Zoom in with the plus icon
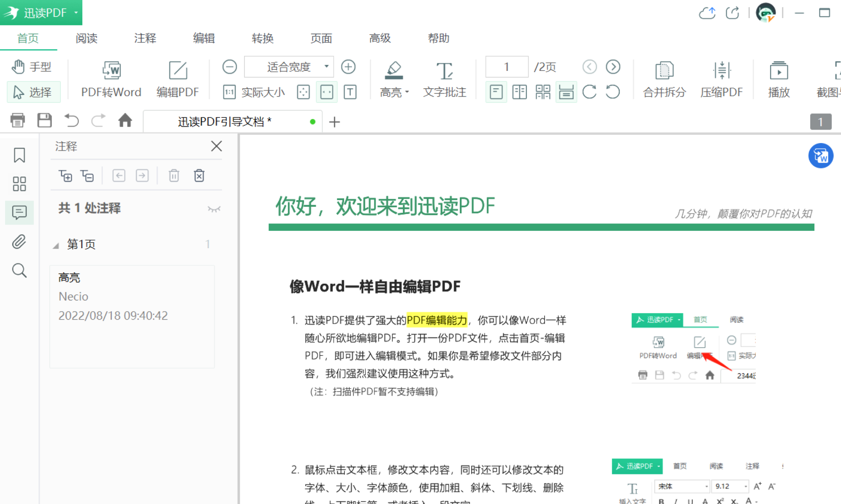Image resolution: width=841 pixels, height=504 pixels. click(348, 67)
